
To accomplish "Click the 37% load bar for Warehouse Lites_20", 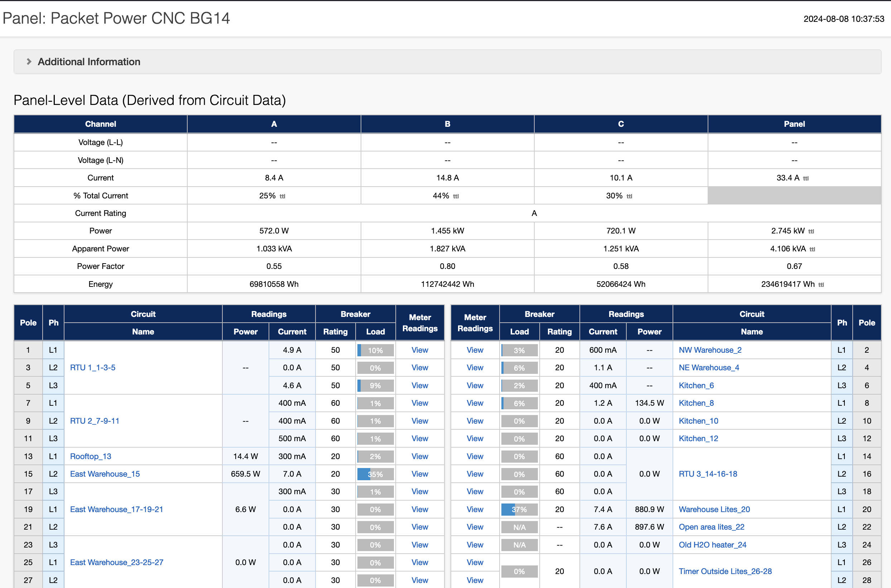I will [519, 509].
